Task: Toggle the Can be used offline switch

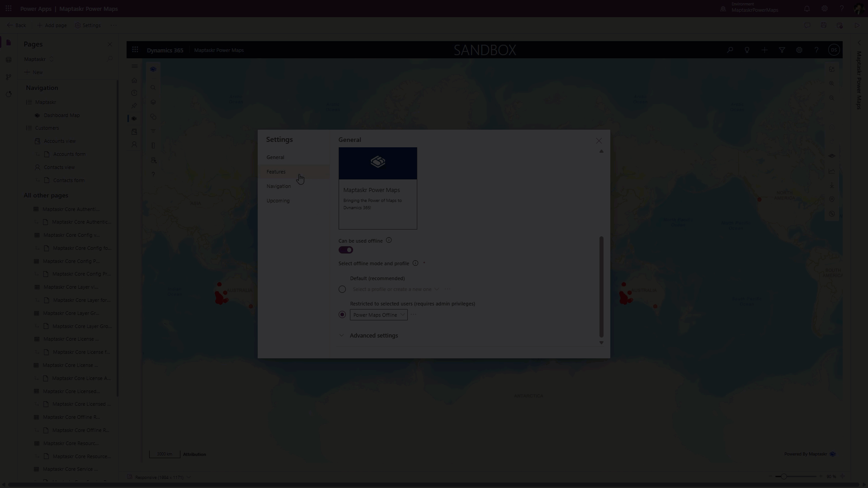Action: (345, 249)
